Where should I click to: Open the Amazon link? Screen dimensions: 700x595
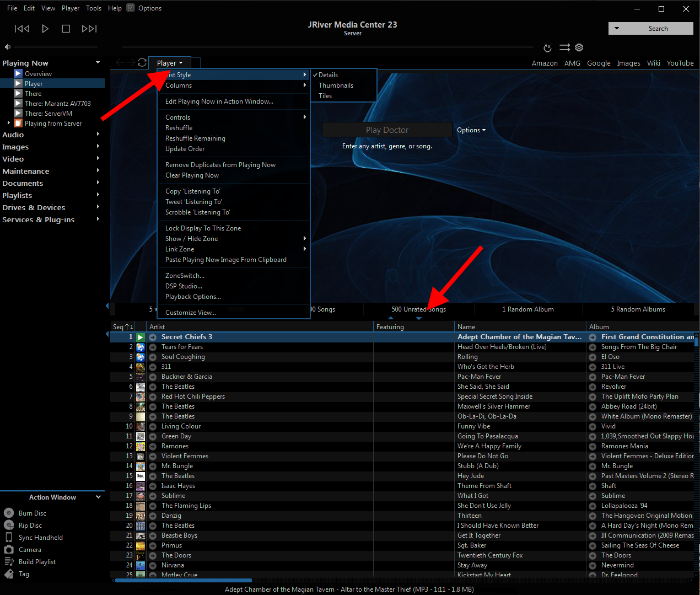(545, 63)
